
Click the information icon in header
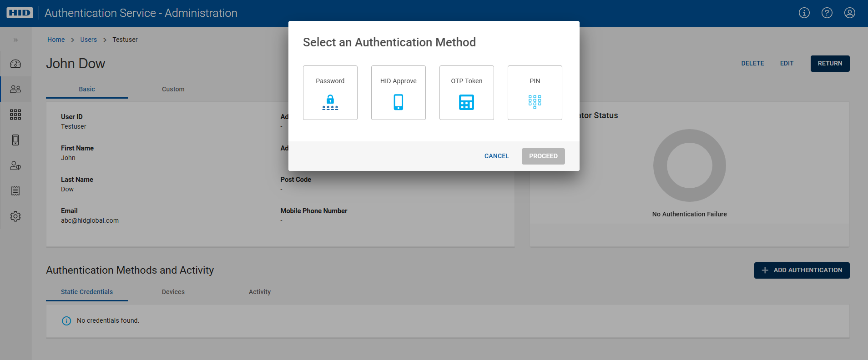pyautogui.click(x=804, y=13)
